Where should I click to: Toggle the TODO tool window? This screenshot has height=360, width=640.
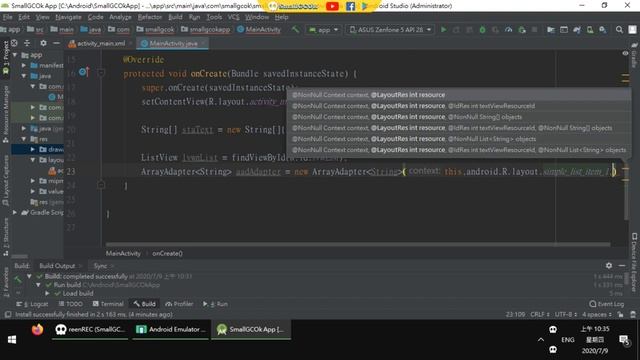[71, 304]
